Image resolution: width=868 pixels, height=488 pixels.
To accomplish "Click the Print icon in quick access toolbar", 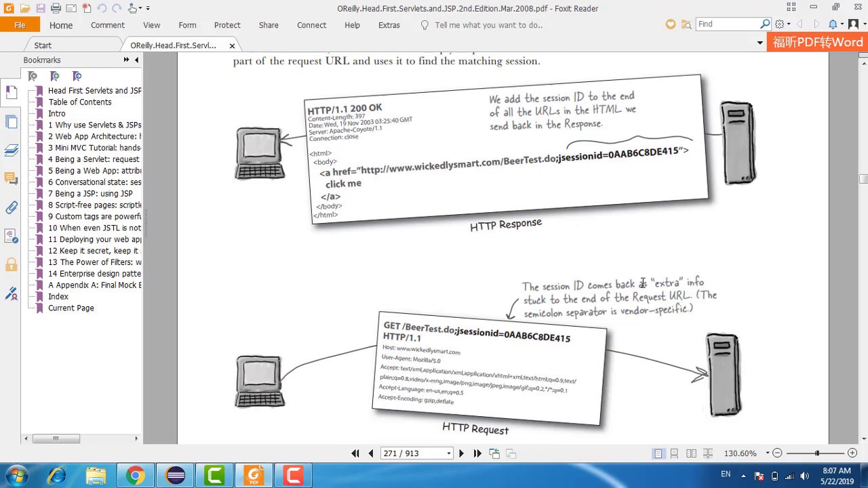I will point(56,8).
